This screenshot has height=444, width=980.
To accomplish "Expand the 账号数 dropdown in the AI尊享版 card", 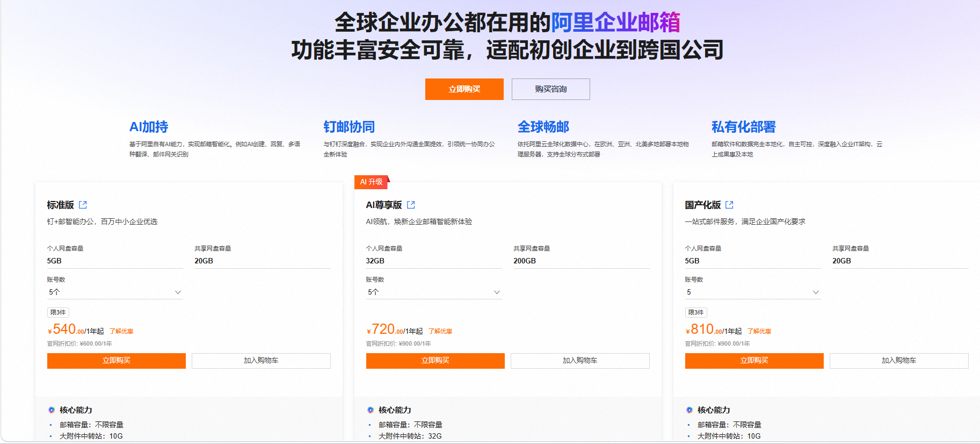I will (434, 292).
